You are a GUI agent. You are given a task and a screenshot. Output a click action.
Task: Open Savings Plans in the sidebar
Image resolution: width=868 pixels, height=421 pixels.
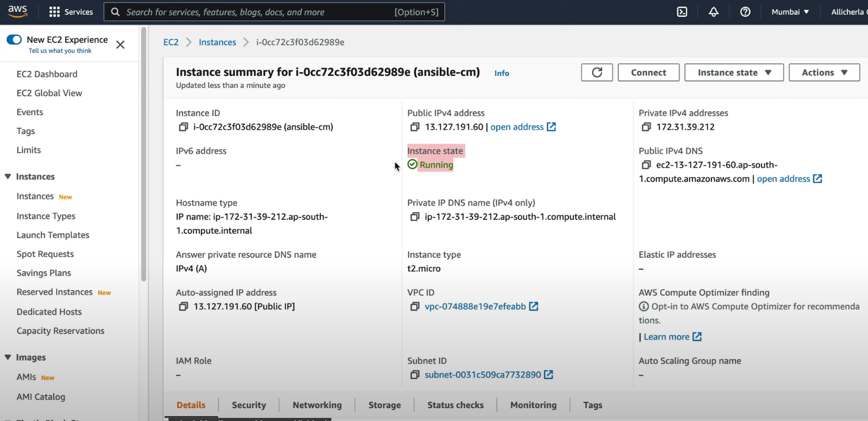point(44,273)
